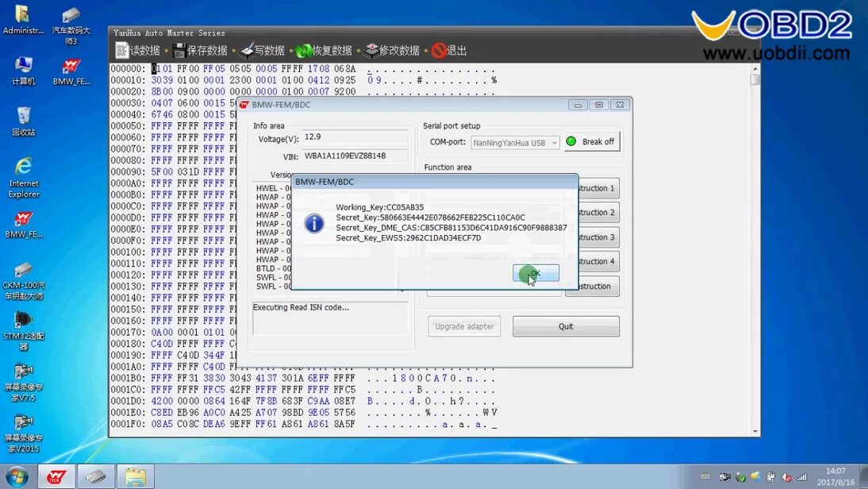Click the volume muted tray icon
This screenshot has height=489, width=868.
tap(786, 477)
